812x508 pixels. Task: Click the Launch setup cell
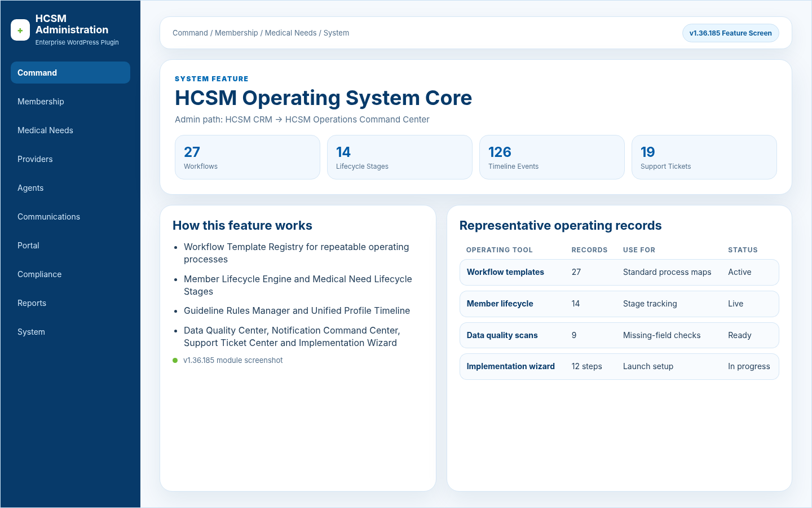pos(648,366)
